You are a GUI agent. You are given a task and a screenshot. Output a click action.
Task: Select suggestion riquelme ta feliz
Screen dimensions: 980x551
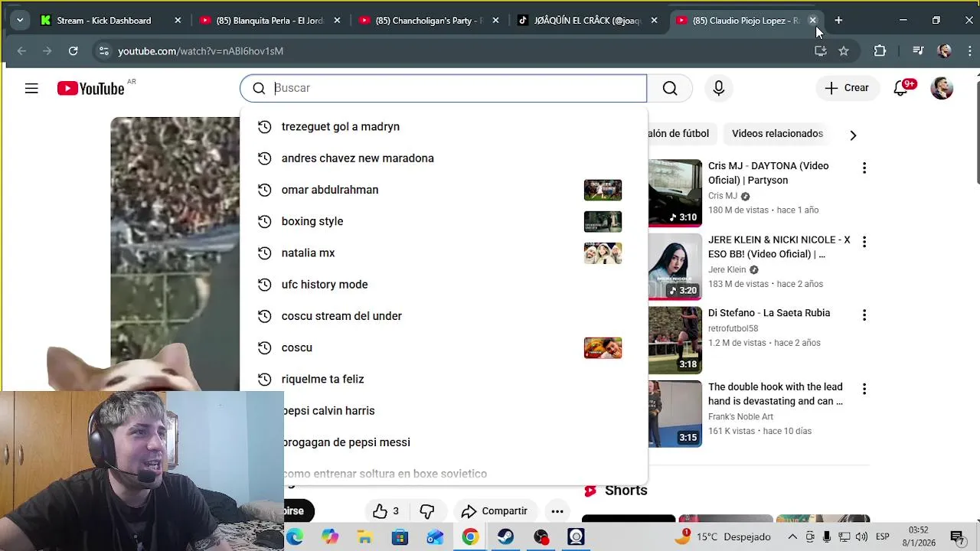pos(443,379)
